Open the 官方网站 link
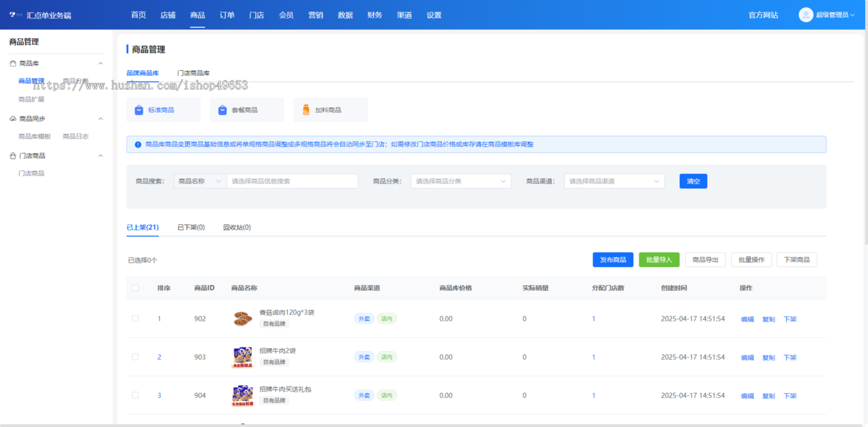The image size is (868, 427). coord(763,15)
